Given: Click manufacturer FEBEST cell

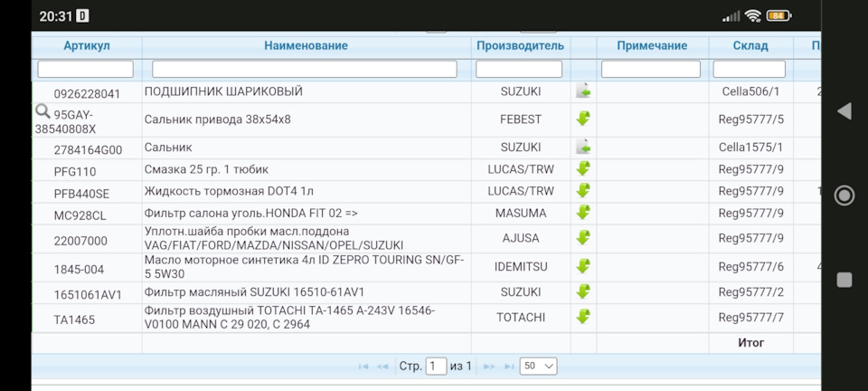Looking at the screenshot, I should tap(521, 119).
